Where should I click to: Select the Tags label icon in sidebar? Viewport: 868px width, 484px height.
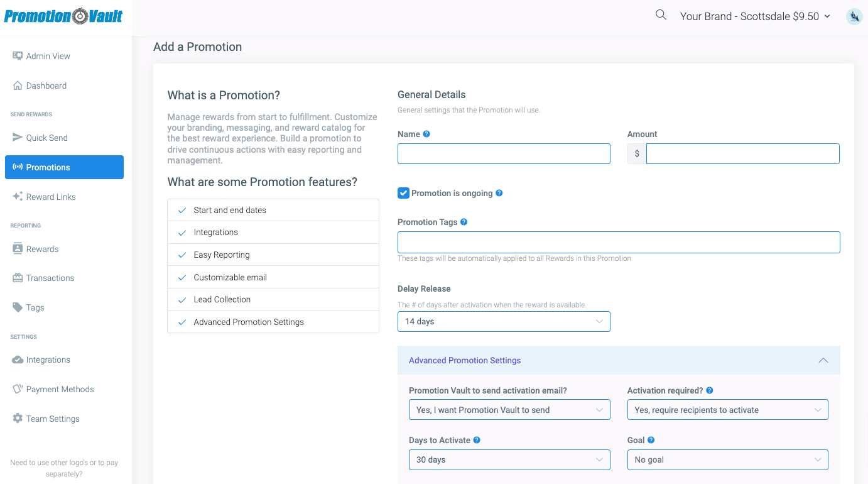[16, 307]
